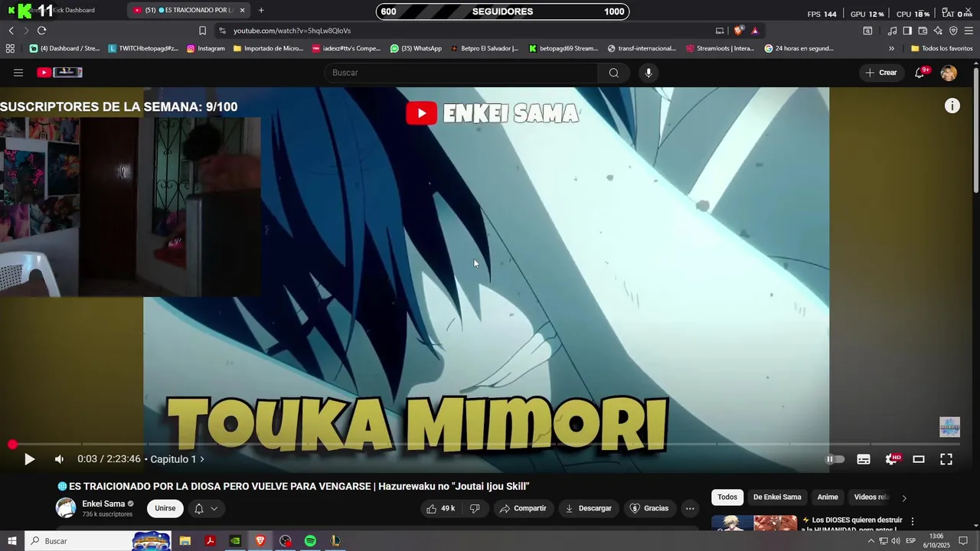Focus the YouTube Buscar search field
The image size is (980, 551).
point(462,73)
